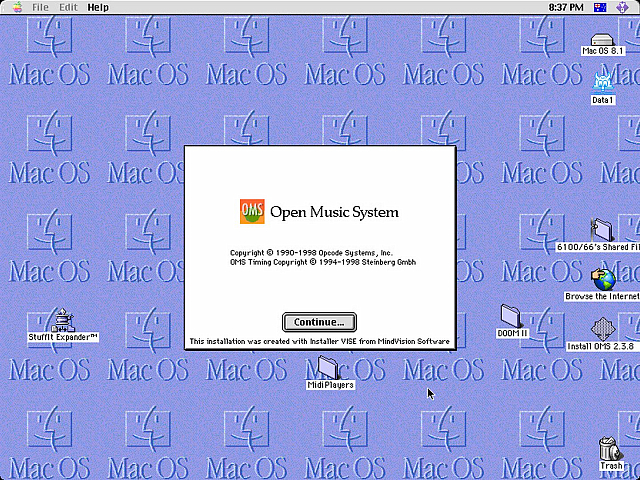Click the OMS logo in the dialog
The width and height of the screenshot is (640, 480).
tap(252, 211)
